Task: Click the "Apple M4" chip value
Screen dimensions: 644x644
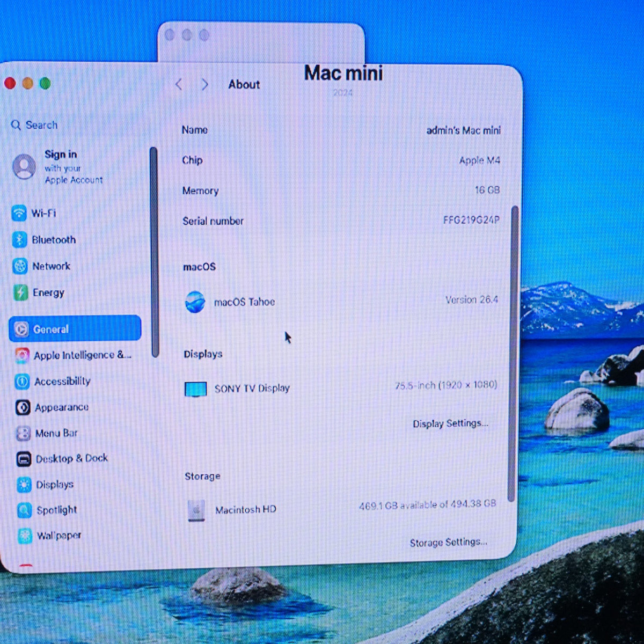Action: point(480,160)
